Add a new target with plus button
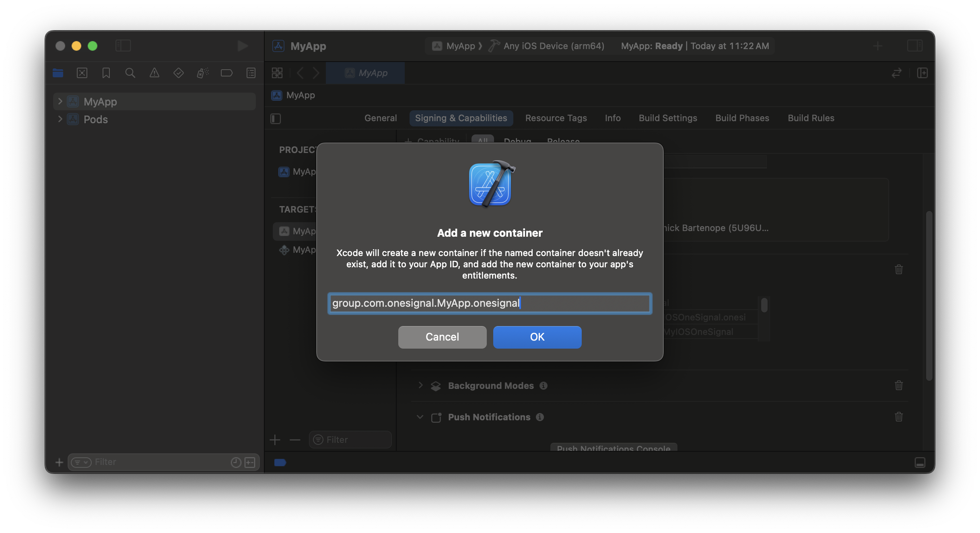The height and width of the screenshot is (533, 980). click(x=275, y=440)
